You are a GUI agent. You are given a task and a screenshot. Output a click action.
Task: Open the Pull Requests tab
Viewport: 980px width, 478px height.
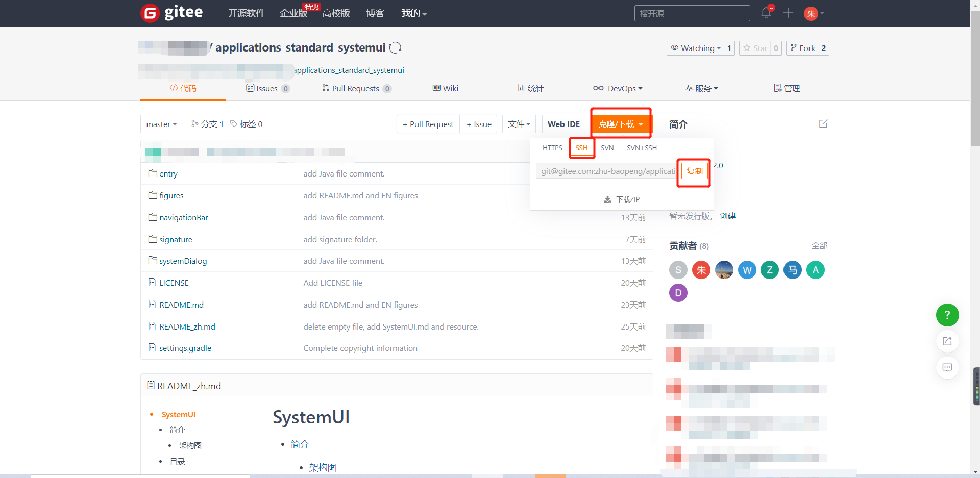[356, 88]
